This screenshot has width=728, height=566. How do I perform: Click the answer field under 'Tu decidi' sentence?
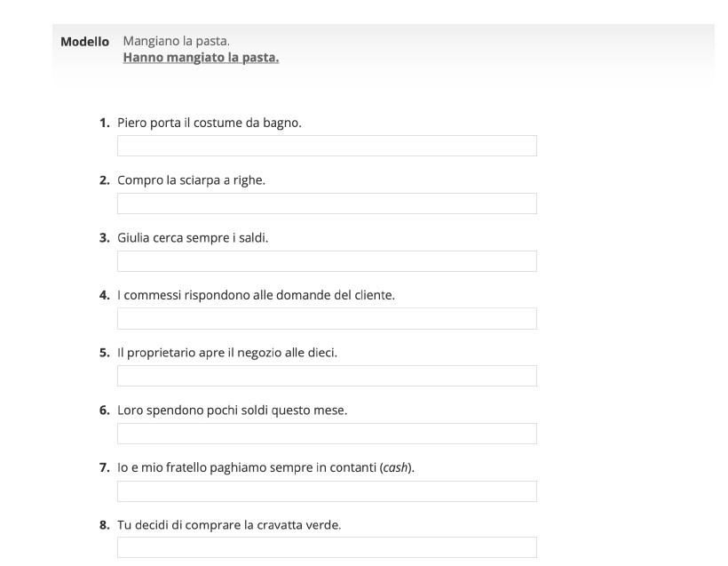click(327, 547)
